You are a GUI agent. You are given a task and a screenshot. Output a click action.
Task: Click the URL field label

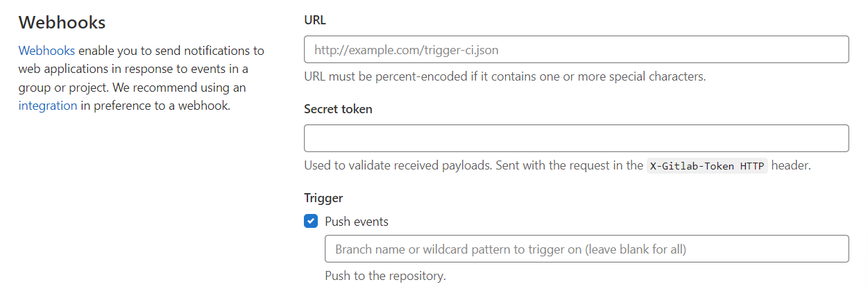[x=315, y=20]
